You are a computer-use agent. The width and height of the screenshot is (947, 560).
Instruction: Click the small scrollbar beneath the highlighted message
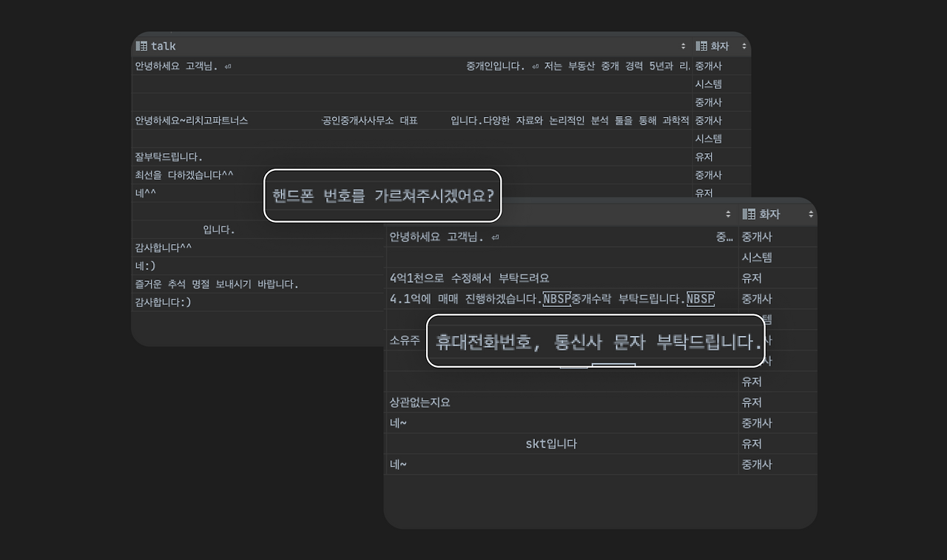pyautogui.click(x=573, y=368)
